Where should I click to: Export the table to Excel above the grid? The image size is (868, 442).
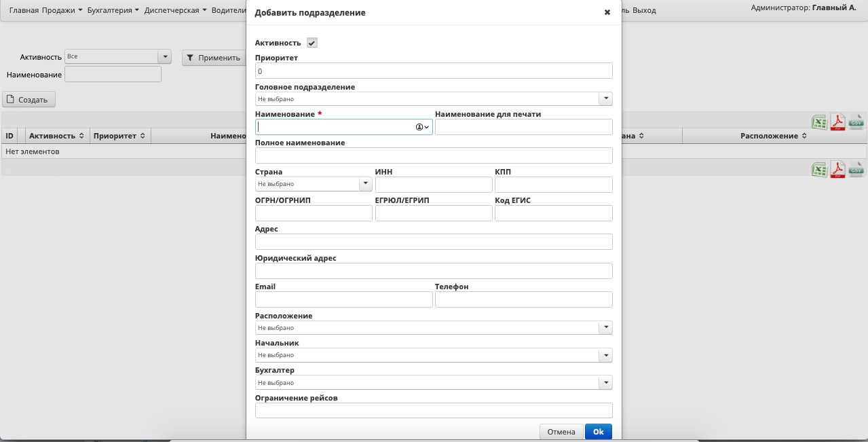click(819, 122)
